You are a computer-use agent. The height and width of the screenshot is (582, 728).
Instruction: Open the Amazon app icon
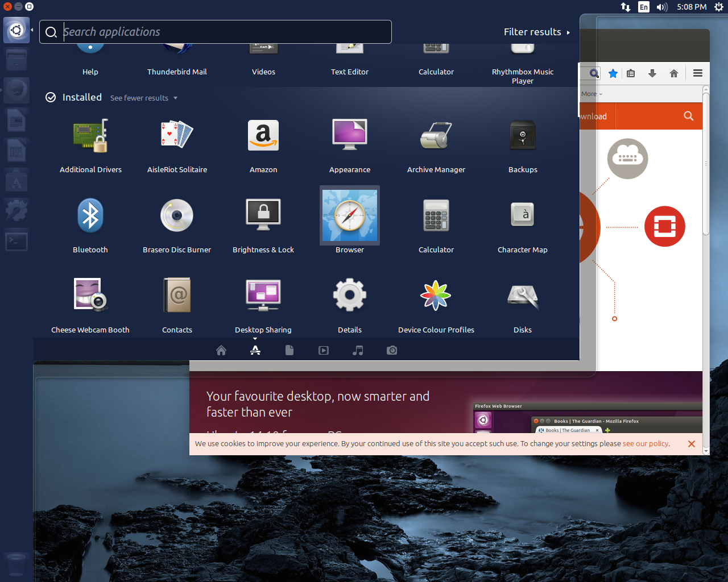tap(263, 136)
